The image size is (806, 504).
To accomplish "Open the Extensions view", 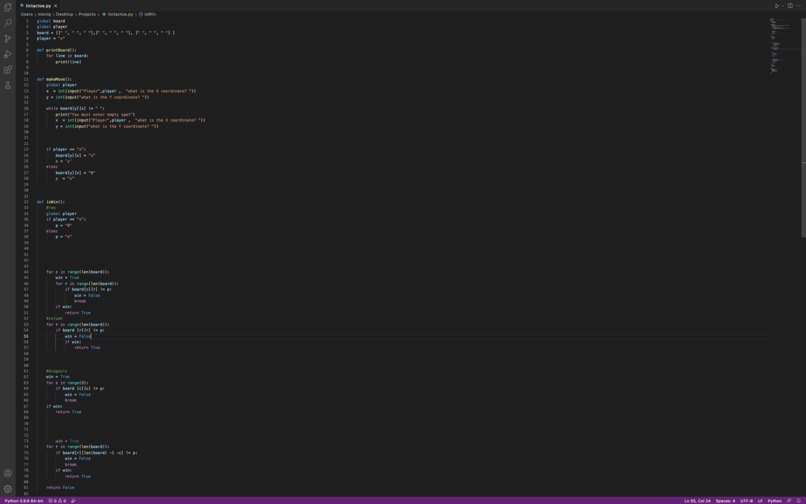I will click(8, 69).
